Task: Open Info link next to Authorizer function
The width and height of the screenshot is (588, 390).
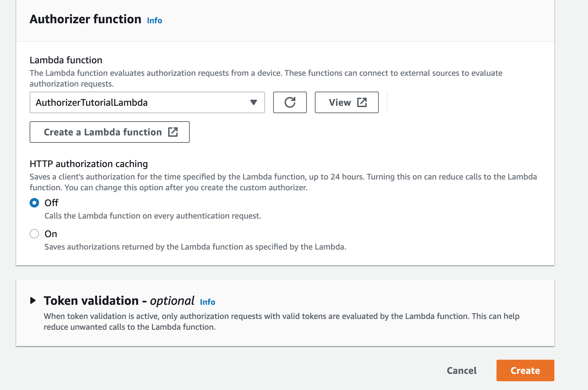Action: tap(154, 21)
